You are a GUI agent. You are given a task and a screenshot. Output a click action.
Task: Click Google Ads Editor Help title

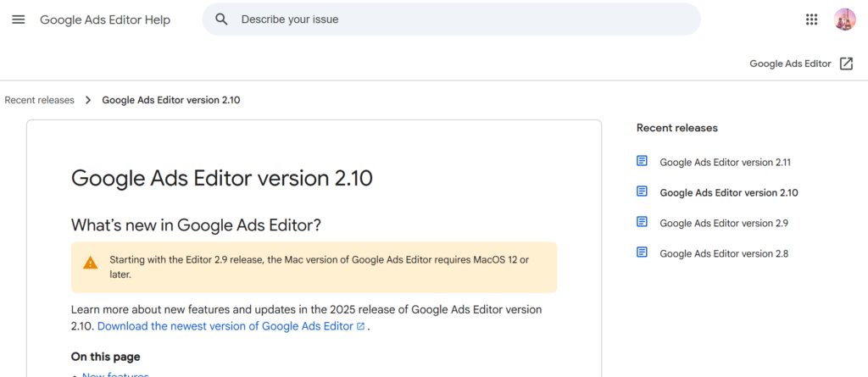105,20
